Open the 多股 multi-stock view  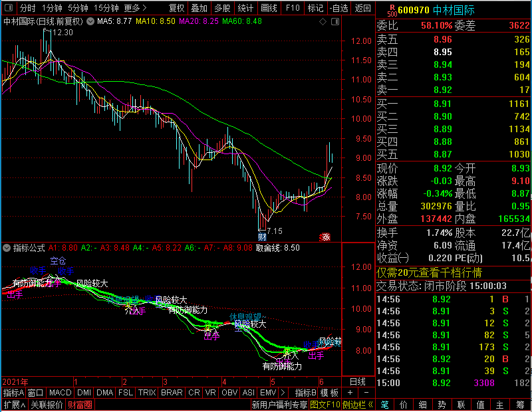coord(222,8)
